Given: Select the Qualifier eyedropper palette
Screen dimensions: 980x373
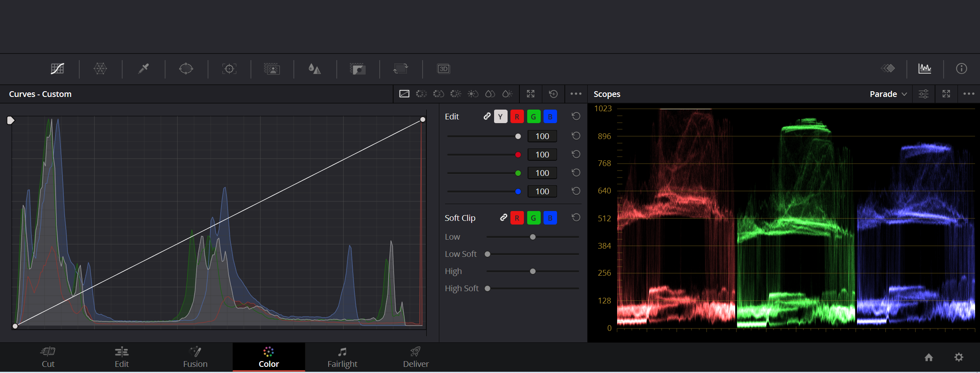Looking at the screenshot, I should point(143,69).
